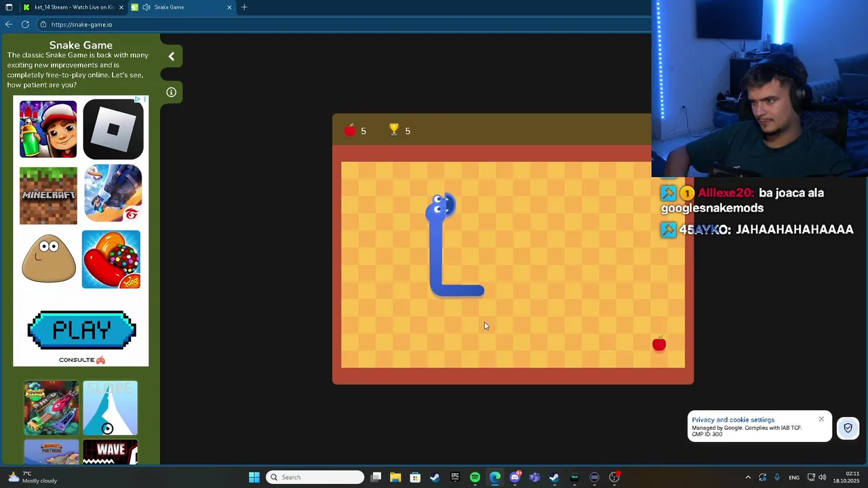This screenshot has height=488, width=868.
Task: Reload the page
Action: [x=25, y=24]
